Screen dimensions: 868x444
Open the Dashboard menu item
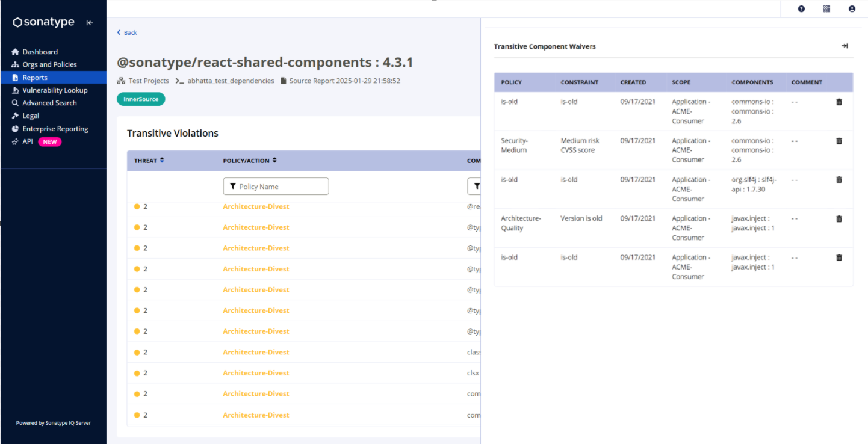click(40, 52)
